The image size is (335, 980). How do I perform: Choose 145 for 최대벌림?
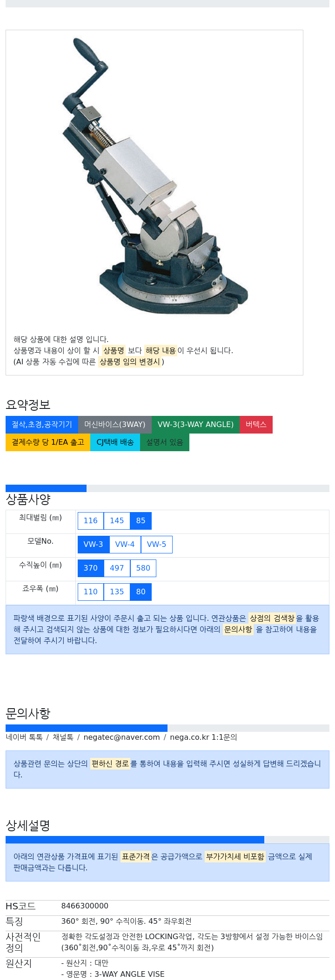click(117, 521)
